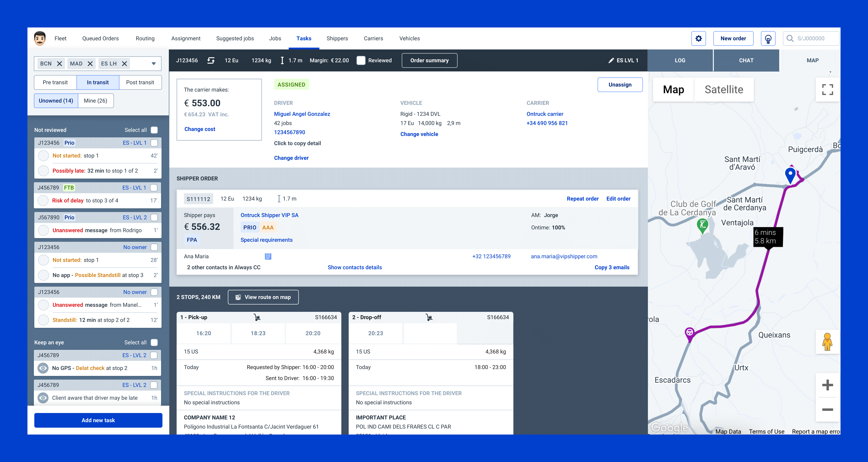Viewport: 868px width, 462px height.
Task: Mark Possibly late task circle done
Action: (x=43, y=171)
